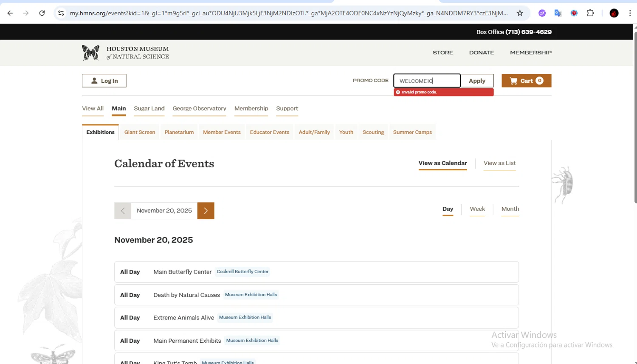This screenshot has height=364, width=637.
Task: Open the Chrome profile avatar
Action: (x=614, y=13)
